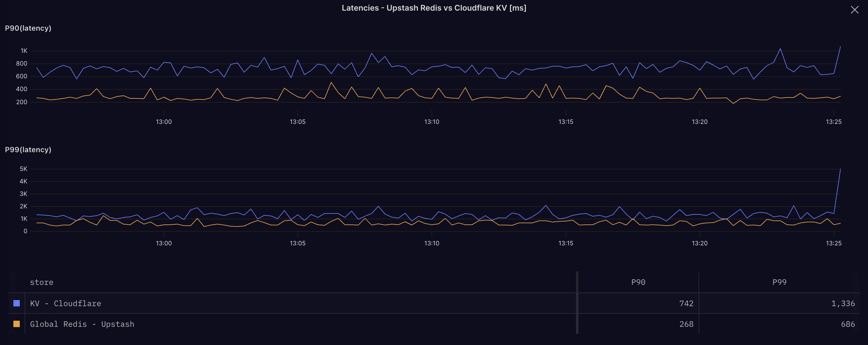Sort by the P90 column header
The height and width of the screenshot is (345, 868).
(x=638, y=282)
